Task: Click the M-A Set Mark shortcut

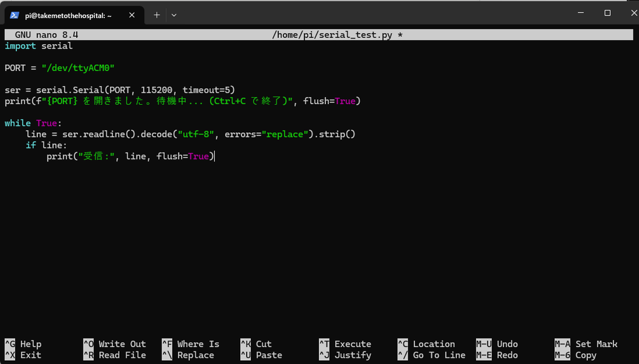Action: point(586,344)
